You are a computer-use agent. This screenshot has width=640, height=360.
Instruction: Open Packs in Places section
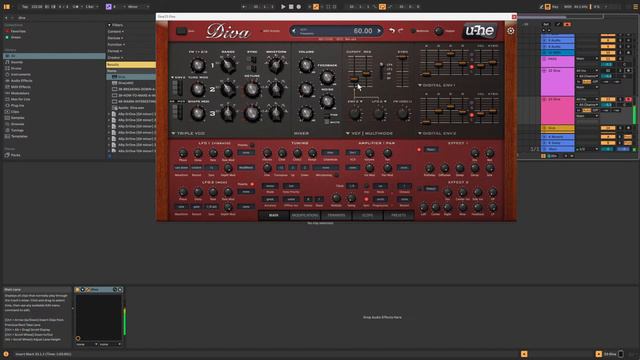pos(16,155)
